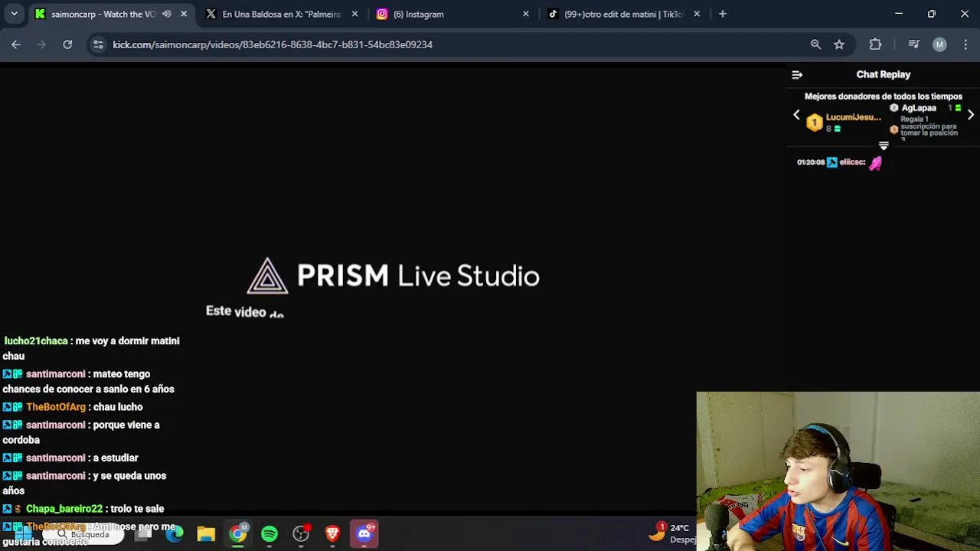Expand the donors leaderboard down arrow
Viewport: 980px width, 551px height.
pos(884,145)
